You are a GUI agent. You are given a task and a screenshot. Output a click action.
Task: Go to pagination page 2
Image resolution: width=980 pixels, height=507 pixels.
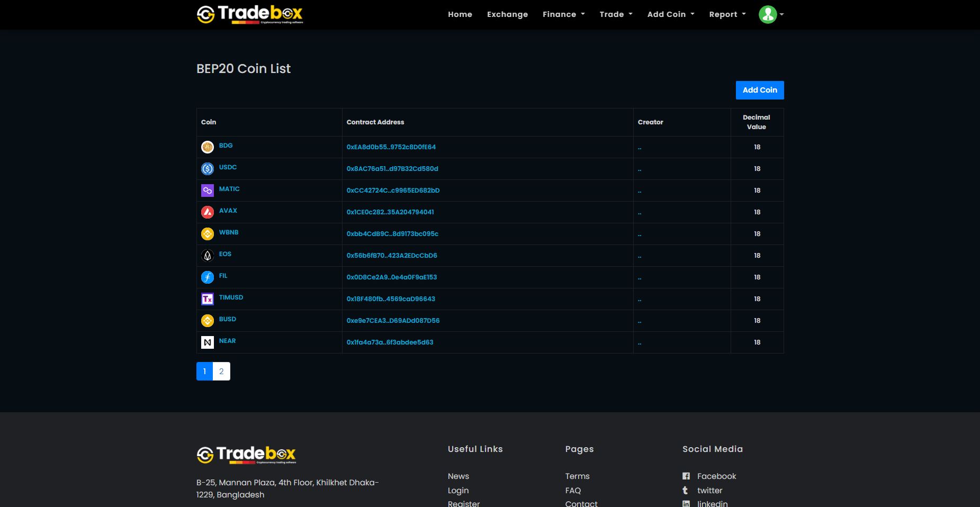click(x=221, y=372)
